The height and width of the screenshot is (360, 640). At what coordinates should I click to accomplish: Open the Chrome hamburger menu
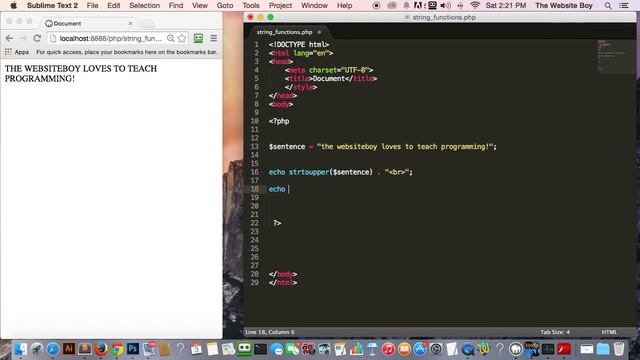[x=213, y=38]
